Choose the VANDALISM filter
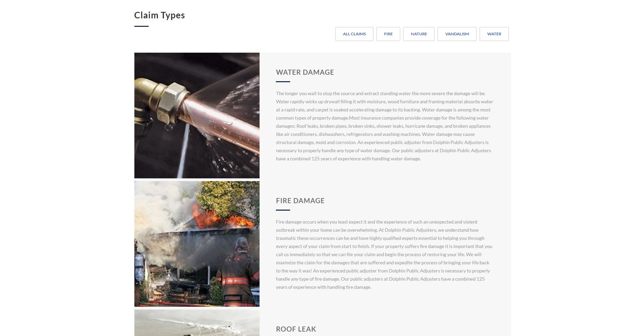This screenshot has height=336, width=644. tap(457, 34)
